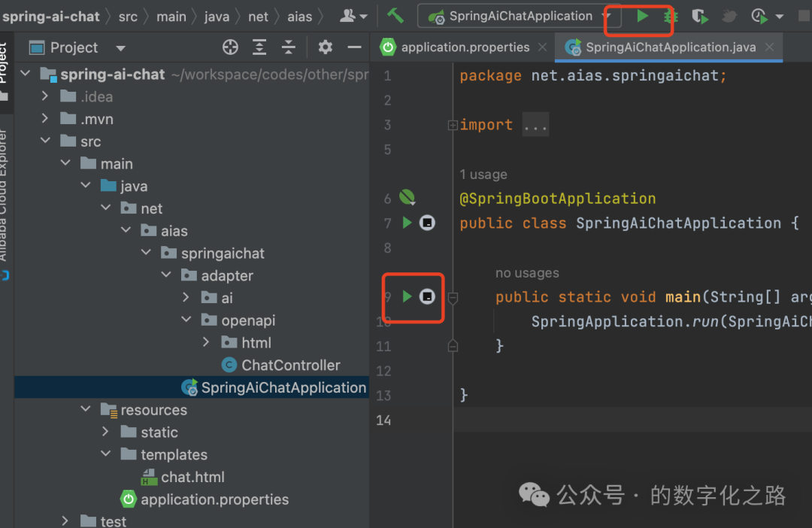Collapse the templates folder
This screenshot has width=812, height=528.
click(106, 454)
